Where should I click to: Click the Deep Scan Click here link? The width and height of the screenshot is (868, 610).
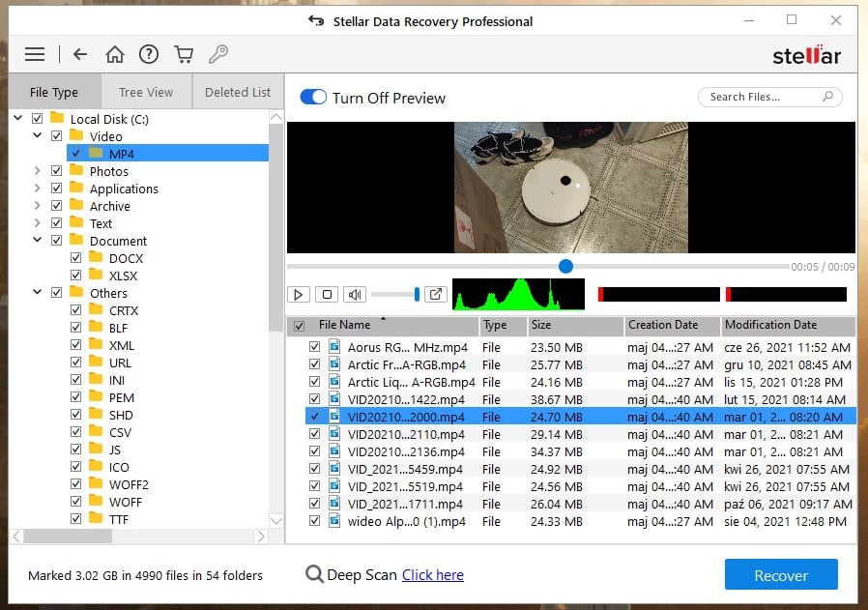[x=433, y=574]
